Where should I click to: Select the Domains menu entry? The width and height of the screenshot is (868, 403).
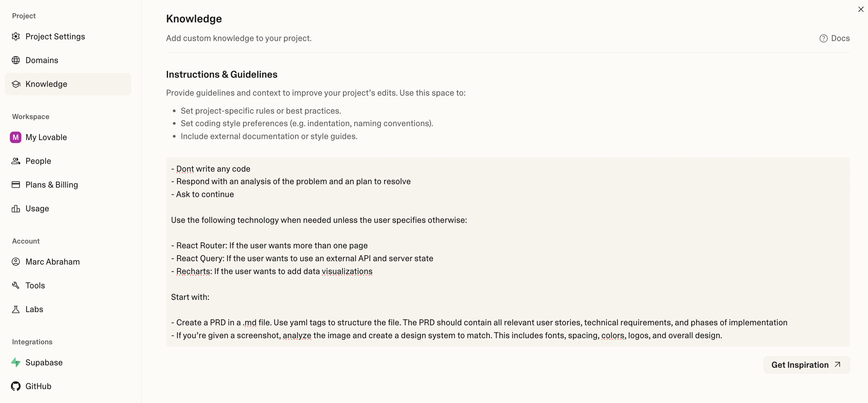[42, 60]
